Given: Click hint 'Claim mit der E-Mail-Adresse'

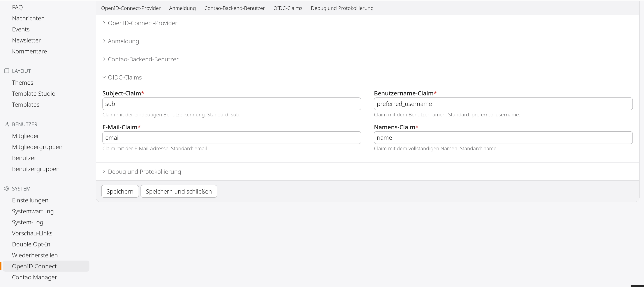Looking at the screenshot, I should click(x=155, y=148).
